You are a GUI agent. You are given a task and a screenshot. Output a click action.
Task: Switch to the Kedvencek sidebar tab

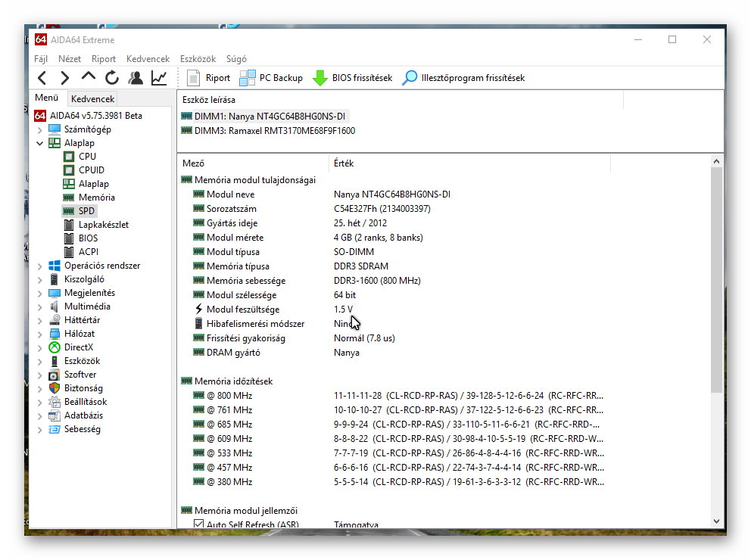[92, 98]
